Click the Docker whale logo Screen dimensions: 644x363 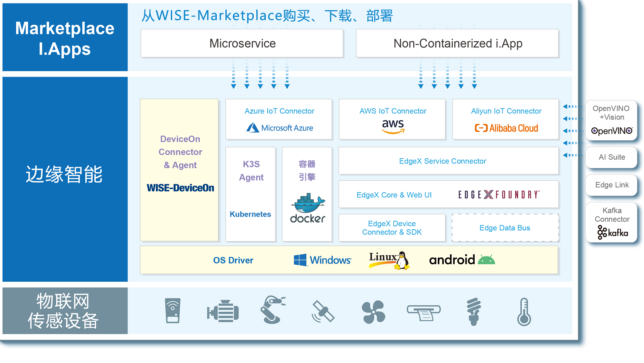point(308,209)
